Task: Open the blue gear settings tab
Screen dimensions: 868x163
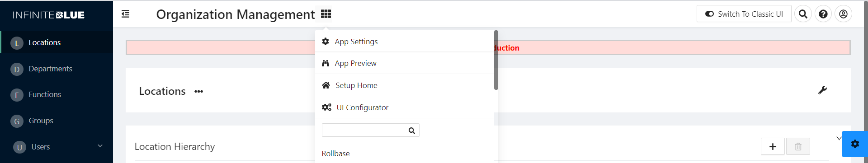Action: 855,144
